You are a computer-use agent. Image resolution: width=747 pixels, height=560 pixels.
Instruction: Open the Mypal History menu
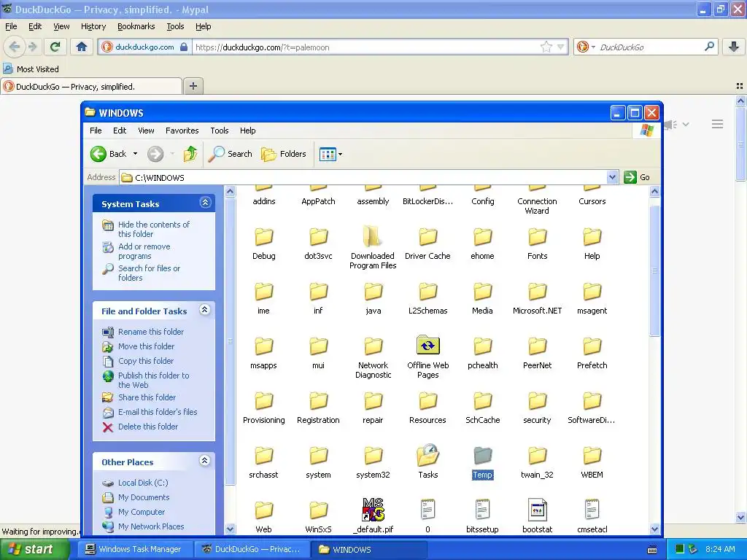pyautogui.click(x=93, y=27)
